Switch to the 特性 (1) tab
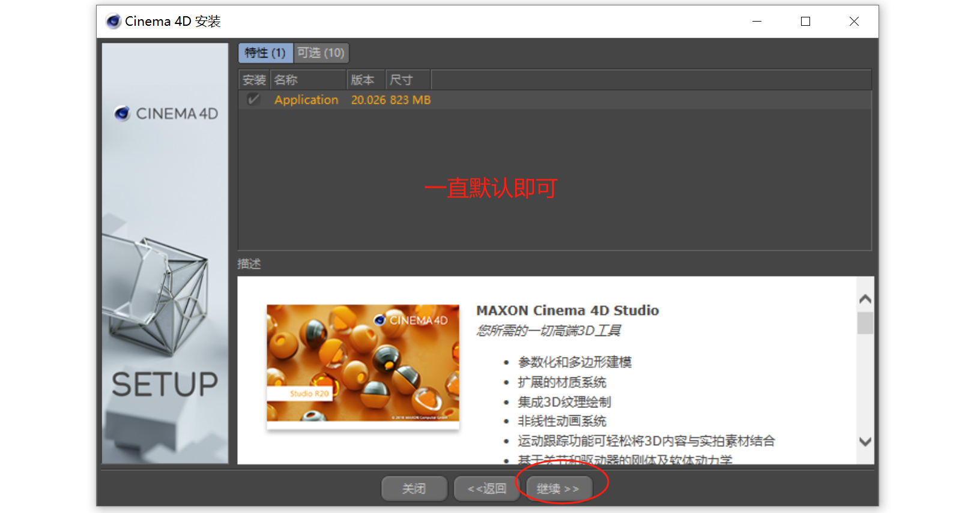This screenshot has height=513, width=980. point(265,53)
